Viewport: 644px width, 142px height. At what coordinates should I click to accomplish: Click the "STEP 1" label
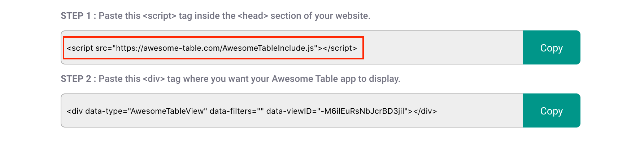(75, 16)
